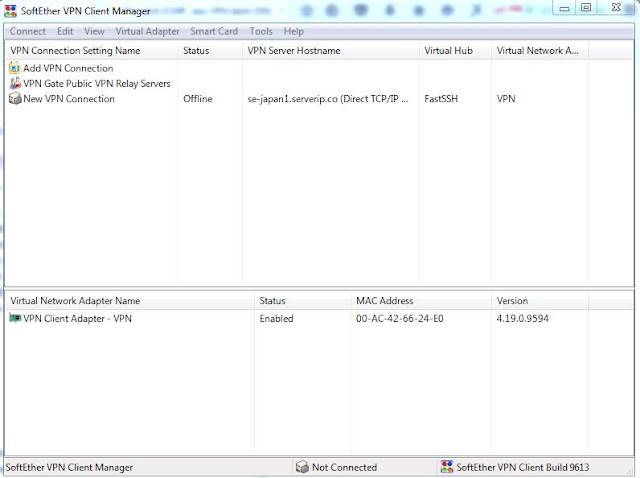The width and height of the screenshot is (640, 478).
Task: Maximize the SoftEther VPN Client Manager window
Action: [586, 8]
